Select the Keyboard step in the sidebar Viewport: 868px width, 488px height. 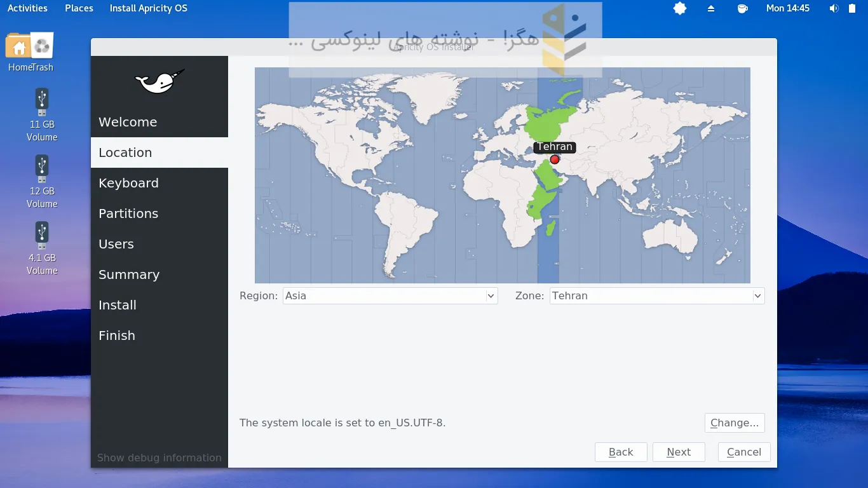click(159, 183)
